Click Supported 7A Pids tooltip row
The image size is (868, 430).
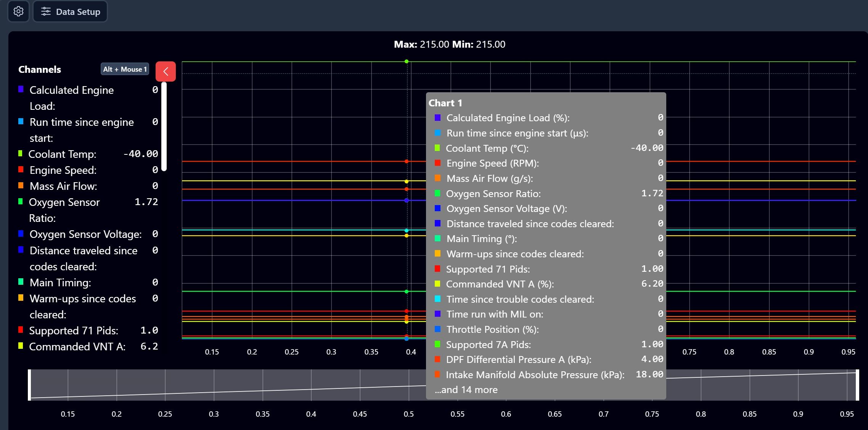[x=549, y=345]
